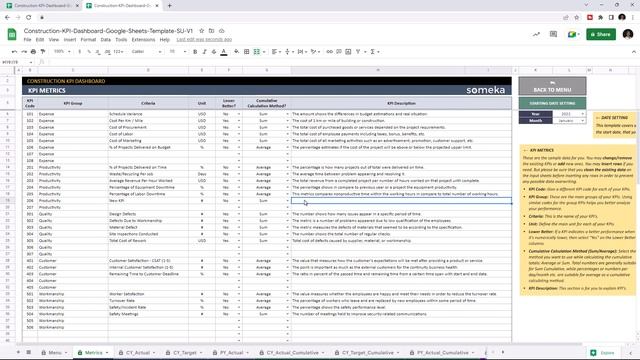Open comment history in the header

(x=553, y=34)
